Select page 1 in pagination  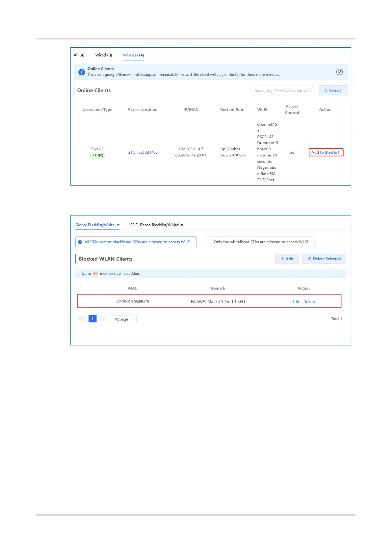click(x=92, y=319)
